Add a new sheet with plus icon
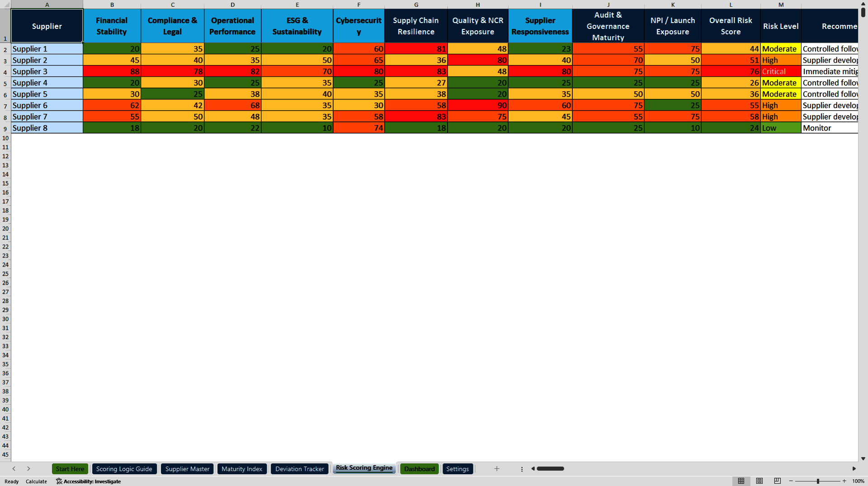 (x=497, y=469)
